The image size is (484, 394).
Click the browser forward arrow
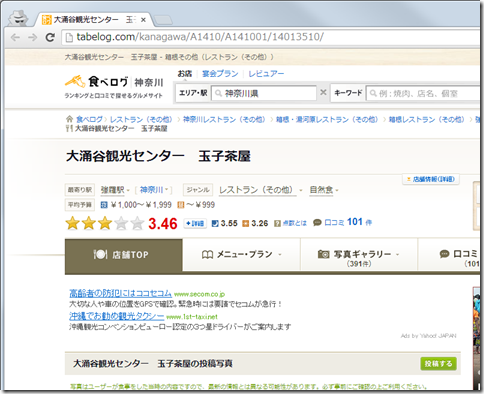click(x=32, y=37)
